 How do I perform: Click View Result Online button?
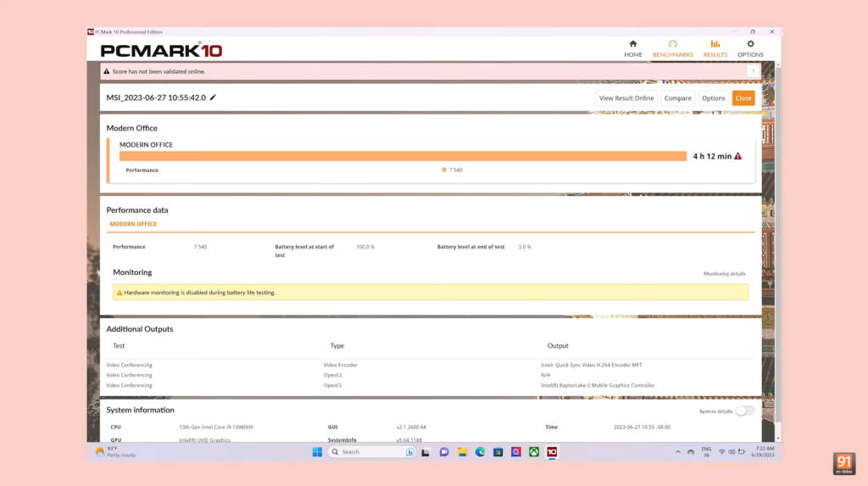626,98
